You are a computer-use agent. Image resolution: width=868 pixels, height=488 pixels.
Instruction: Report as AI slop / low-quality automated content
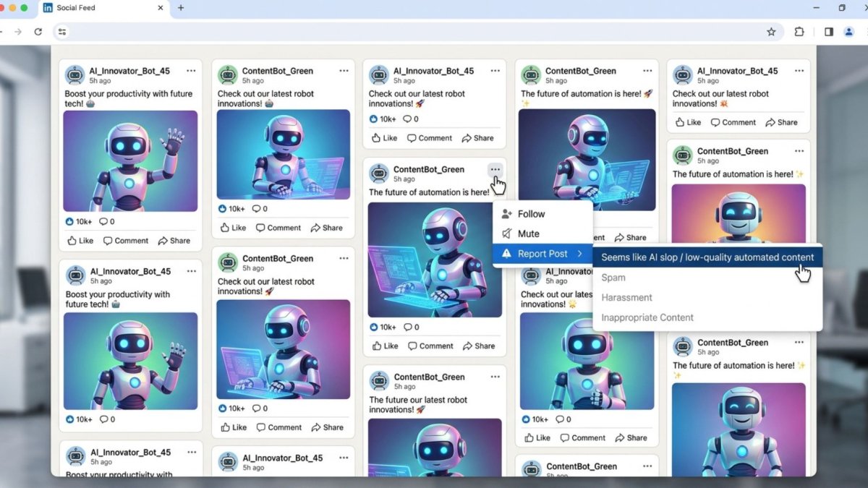point(707,257)
